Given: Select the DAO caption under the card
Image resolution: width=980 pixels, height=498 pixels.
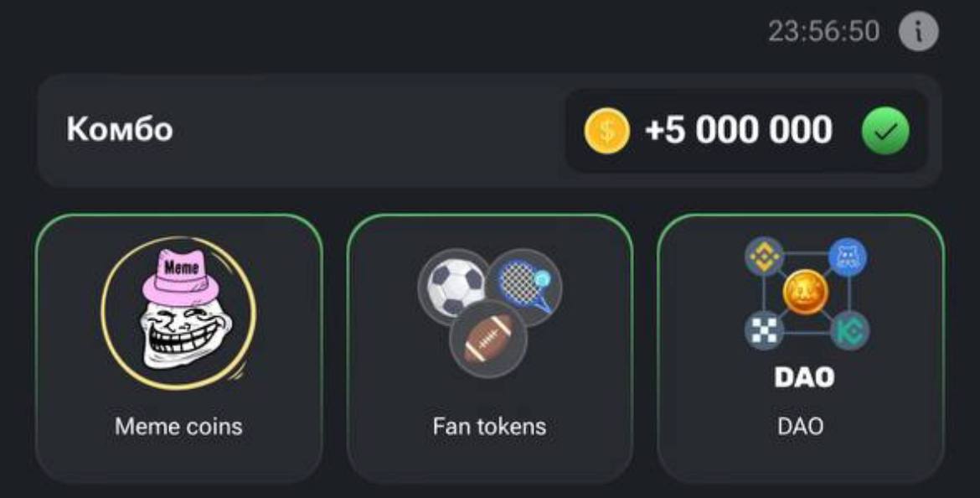Looking at the screenshot, I should (800, 426).
